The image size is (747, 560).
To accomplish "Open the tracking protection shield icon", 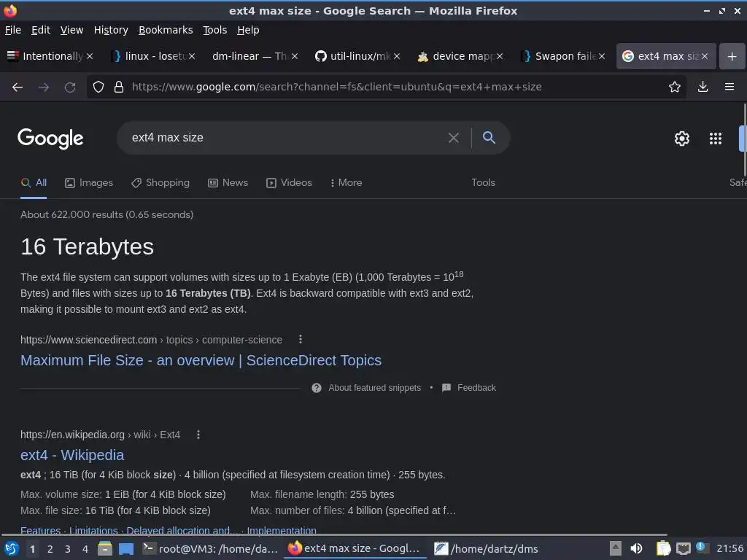I will click(98, 87).
